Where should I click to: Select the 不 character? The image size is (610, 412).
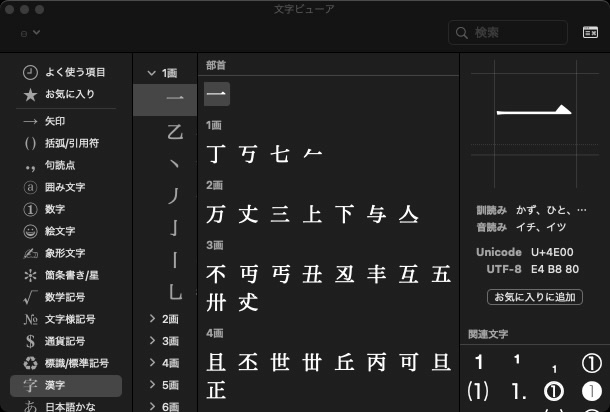[216, 274]
